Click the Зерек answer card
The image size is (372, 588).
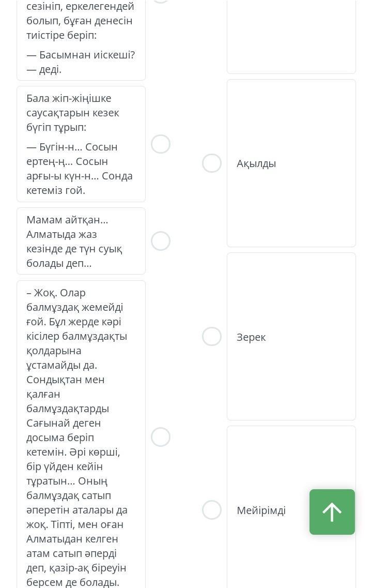coord(291,336)
